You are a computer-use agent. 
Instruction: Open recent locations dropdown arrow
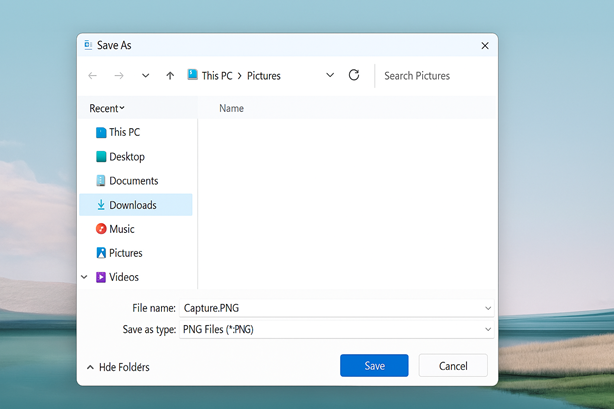click(x=145, y=76)
